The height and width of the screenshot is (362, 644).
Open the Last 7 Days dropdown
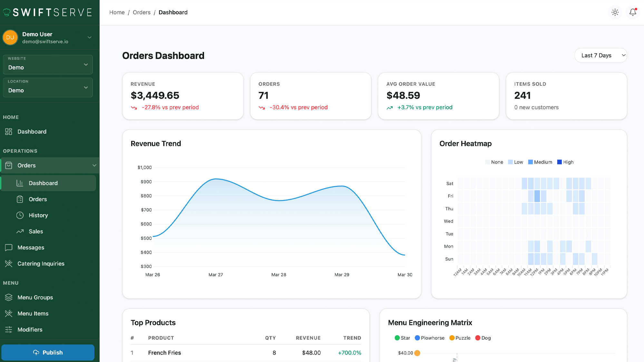pyautogui.click(x=600, y=55)
